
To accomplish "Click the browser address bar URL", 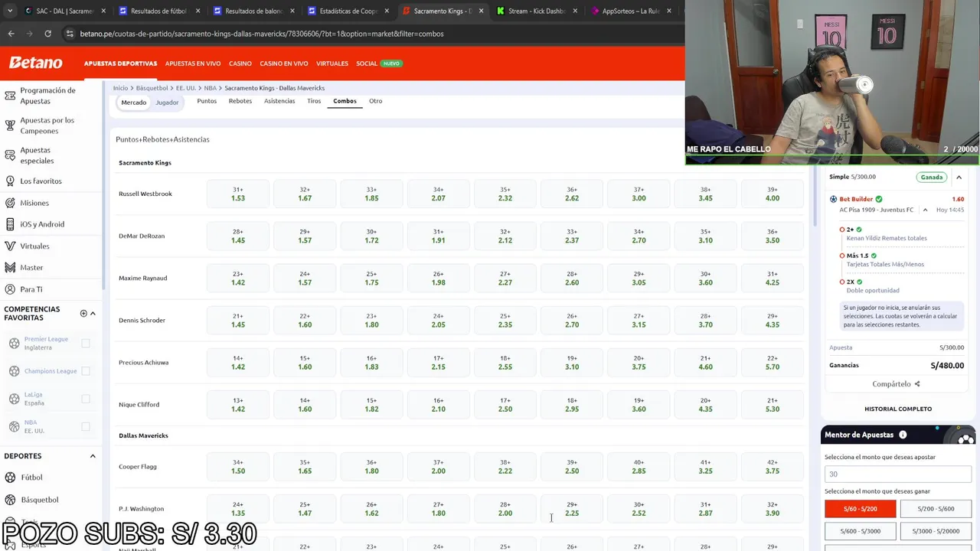I will (x=262, y=34).
